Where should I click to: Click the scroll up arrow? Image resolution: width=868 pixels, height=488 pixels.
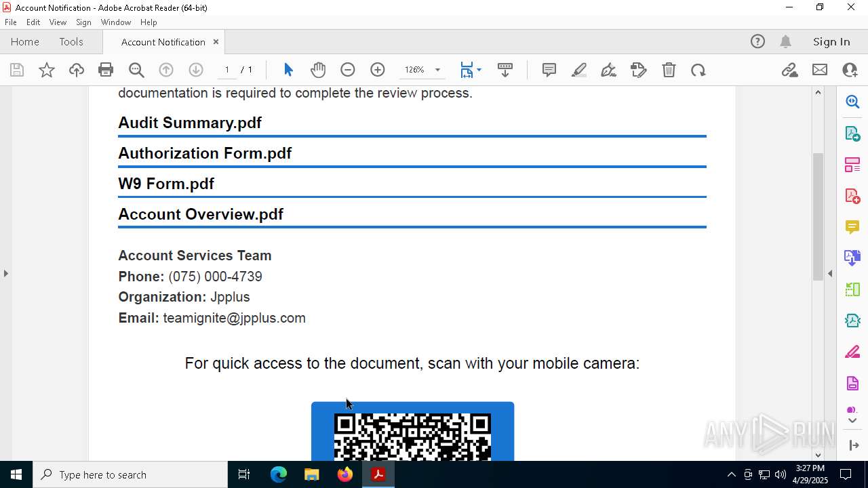tap(818, 92)
